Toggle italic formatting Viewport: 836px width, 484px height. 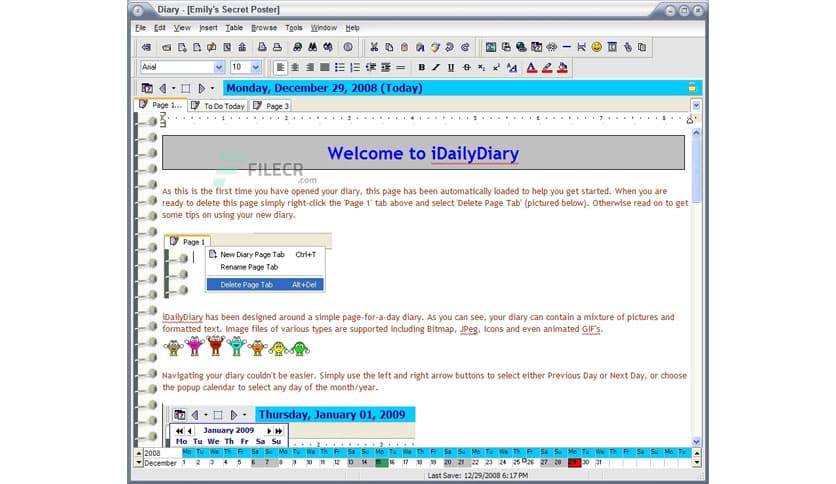(x=436, y=68)
